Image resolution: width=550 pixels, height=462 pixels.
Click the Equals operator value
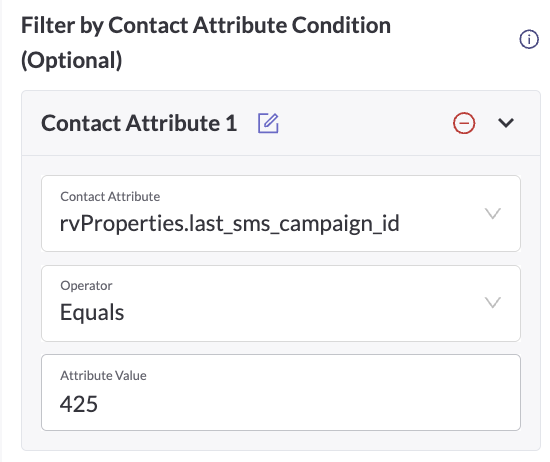tap(92, 312)
